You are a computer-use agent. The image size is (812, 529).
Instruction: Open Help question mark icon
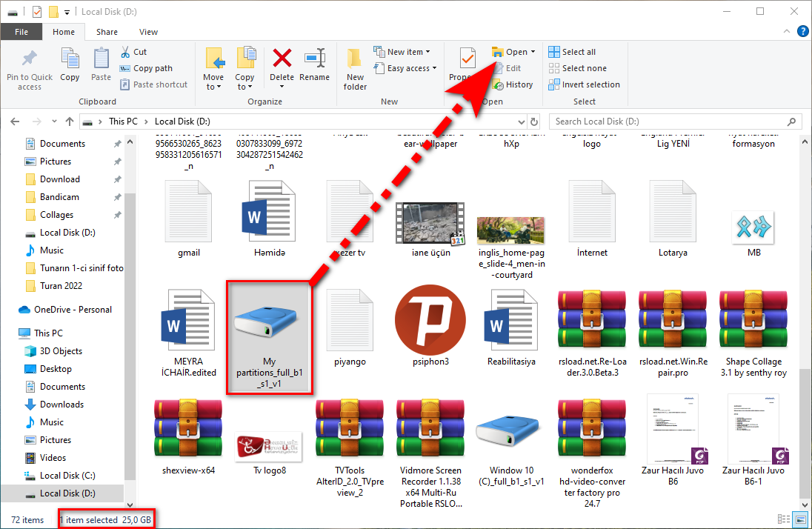point(802,32)
